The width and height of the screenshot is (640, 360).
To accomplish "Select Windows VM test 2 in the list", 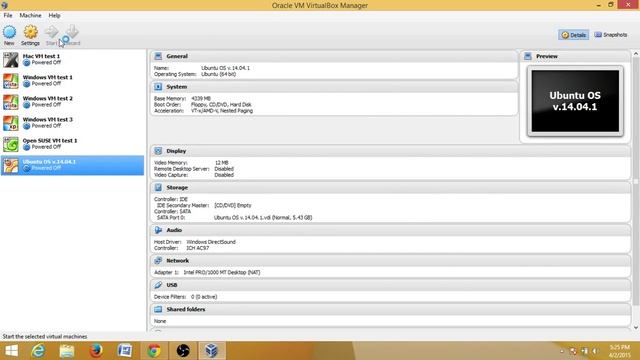I will 73,102.
